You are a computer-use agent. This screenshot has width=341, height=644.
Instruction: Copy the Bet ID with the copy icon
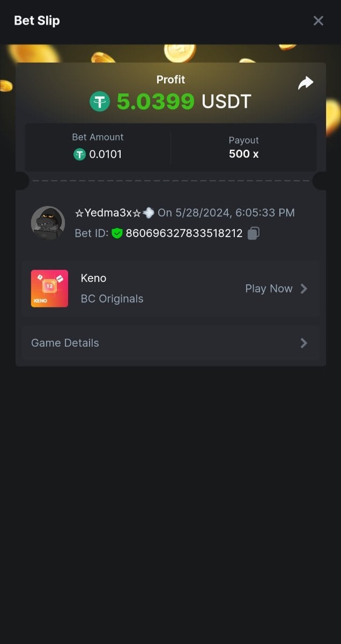coord(254,233)
